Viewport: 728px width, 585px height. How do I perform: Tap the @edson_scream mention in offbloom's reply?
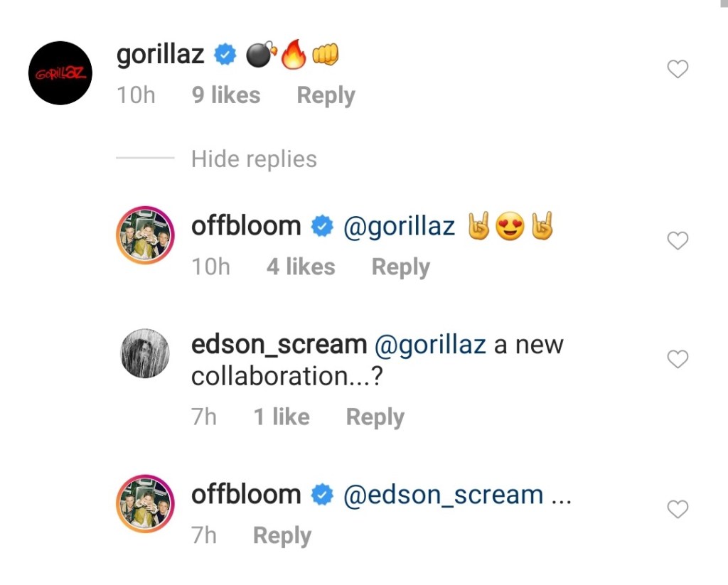(x=443, y=495)
